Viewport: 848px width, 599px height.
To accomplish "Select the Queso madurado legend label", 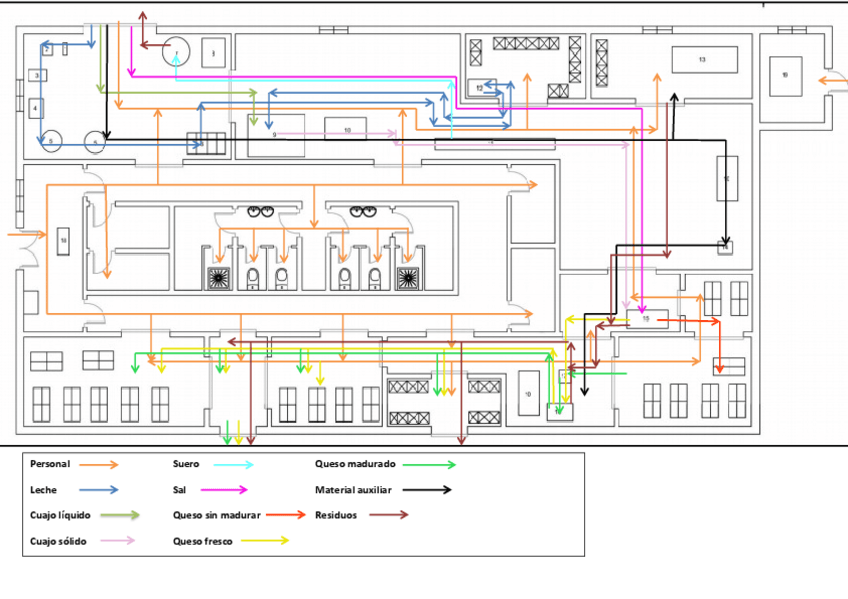I will [x=355, y=464].
